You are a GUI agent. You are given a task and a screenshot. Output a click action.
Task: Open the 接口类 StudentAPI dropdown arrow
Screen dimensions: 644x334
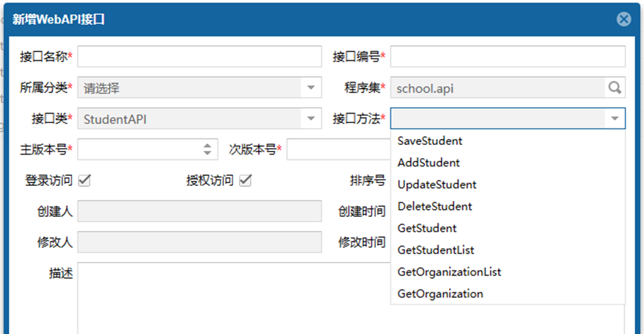tap(311, 118)
